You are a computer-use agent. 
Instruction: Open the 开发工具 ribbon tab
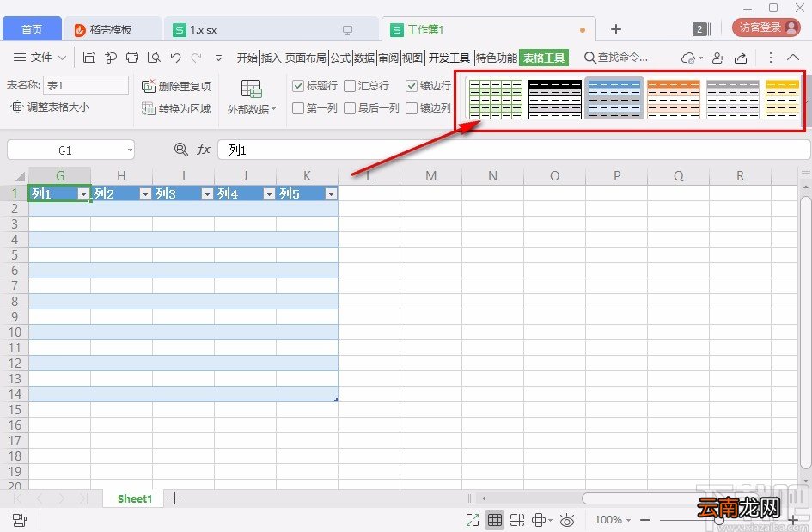coord(449,58)
